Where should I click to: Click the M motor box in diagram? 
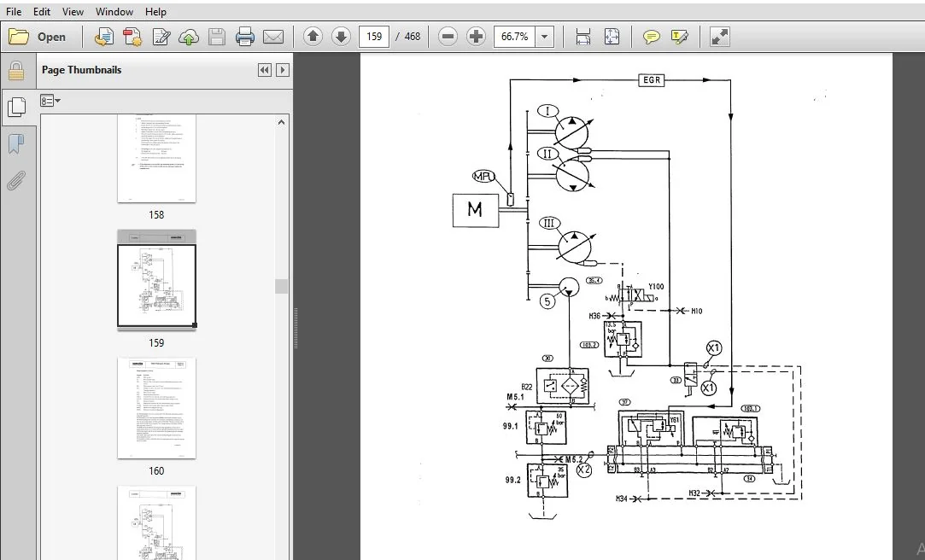click(x=476, y=210)
